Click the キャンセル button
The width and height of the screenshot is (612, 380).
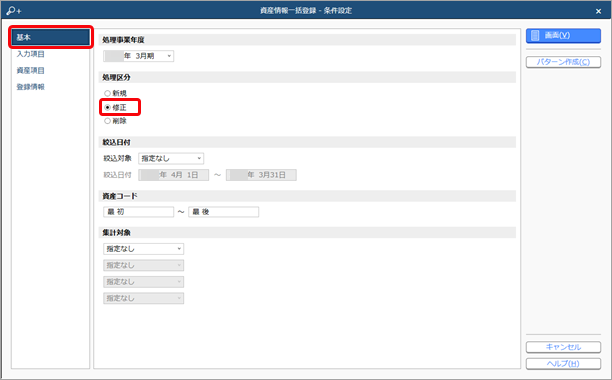tap(563, 347)
